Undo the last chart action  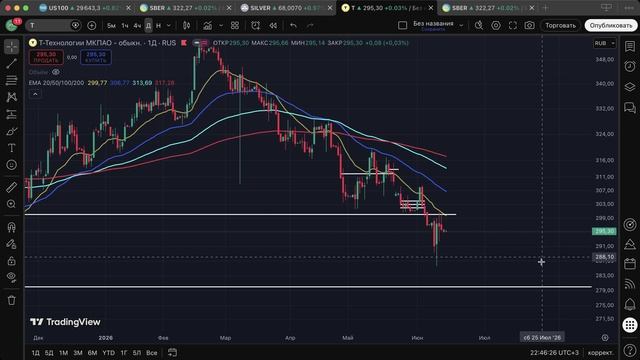[293, 25]
